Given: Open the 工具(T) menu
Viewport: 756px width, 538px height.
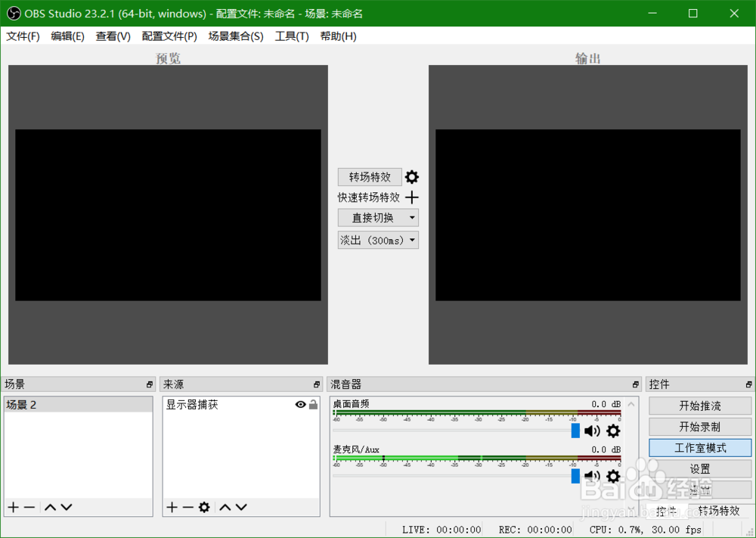Looking at the screenshot, I should click(292, 36).
